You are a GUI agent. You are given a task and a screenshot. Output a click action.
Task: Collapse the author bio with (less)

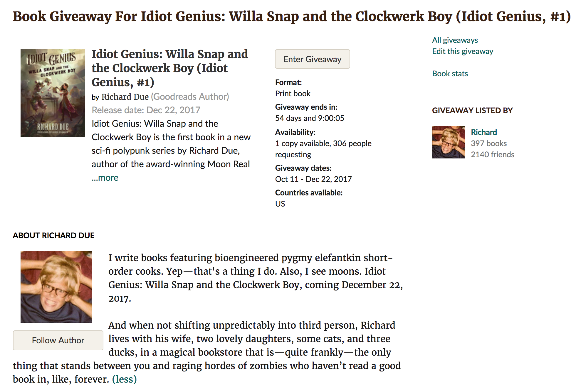(x=124, y=379)
